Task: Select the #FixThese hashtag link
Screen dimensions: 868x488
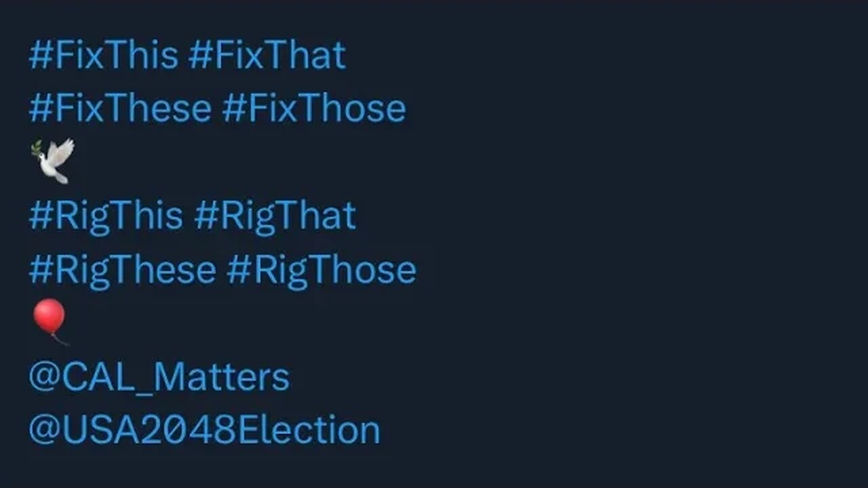Action: 120,108
